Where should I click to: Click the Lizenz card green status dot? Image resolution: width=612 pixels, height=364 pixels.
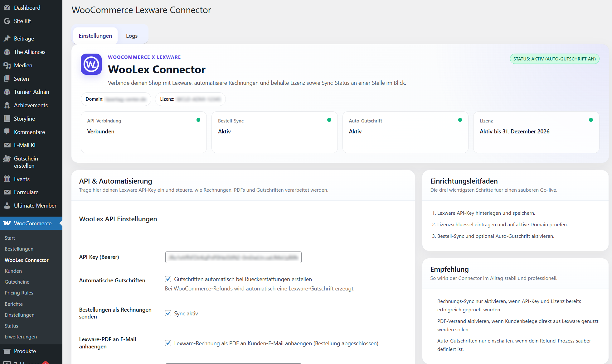tap(591, 120)
